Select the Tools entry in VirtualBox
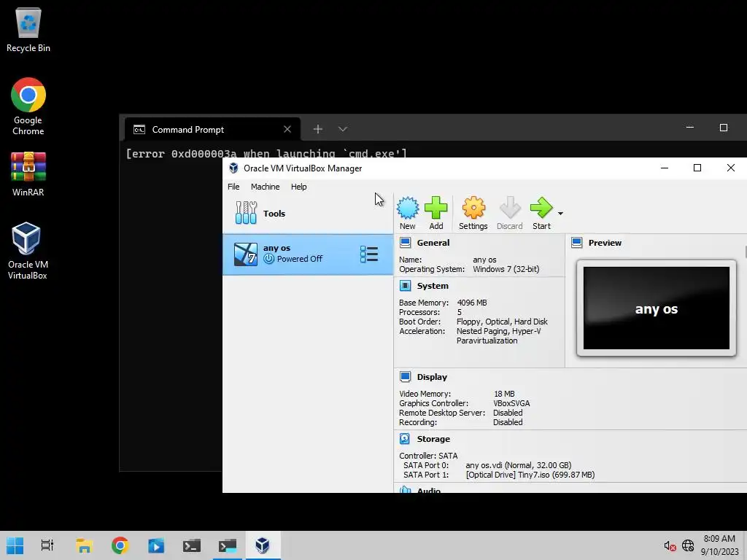Screen dimensions: 747x560 (x=308, y=214)
